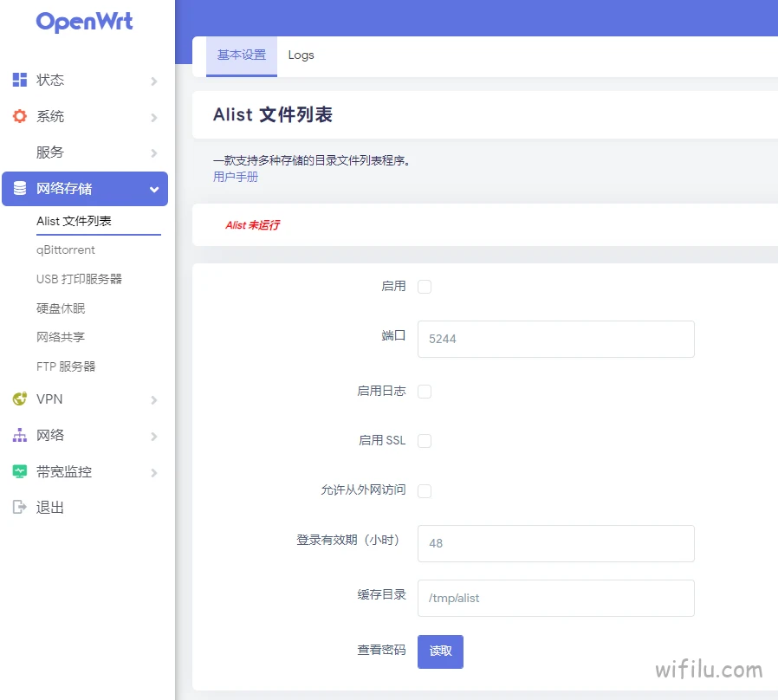Image resolution: width=778 pixels, height=700 pixels.
Task: Click the 缓存目录 input /tmp/alist
Action: tap(555, 598)
